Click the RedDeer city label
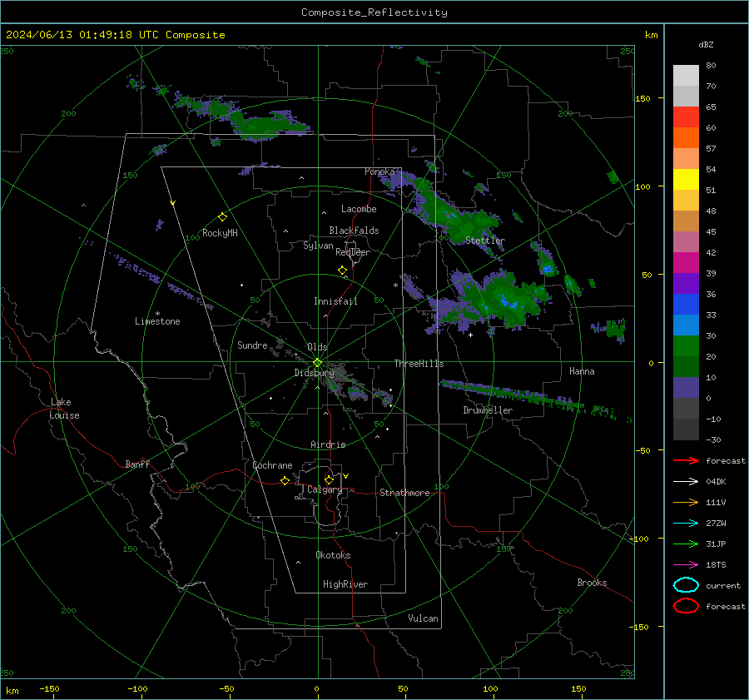 tap(353, 252)
